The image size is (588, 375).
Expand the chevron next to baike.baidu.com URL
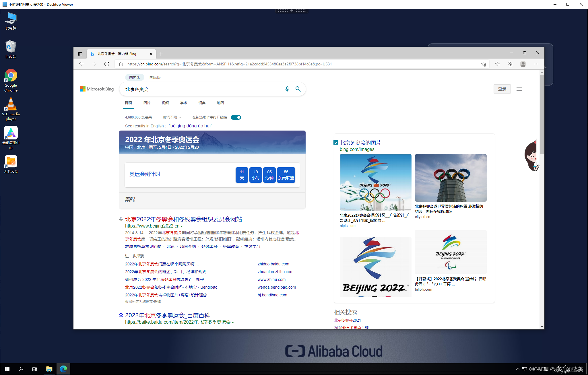point(234,322)
